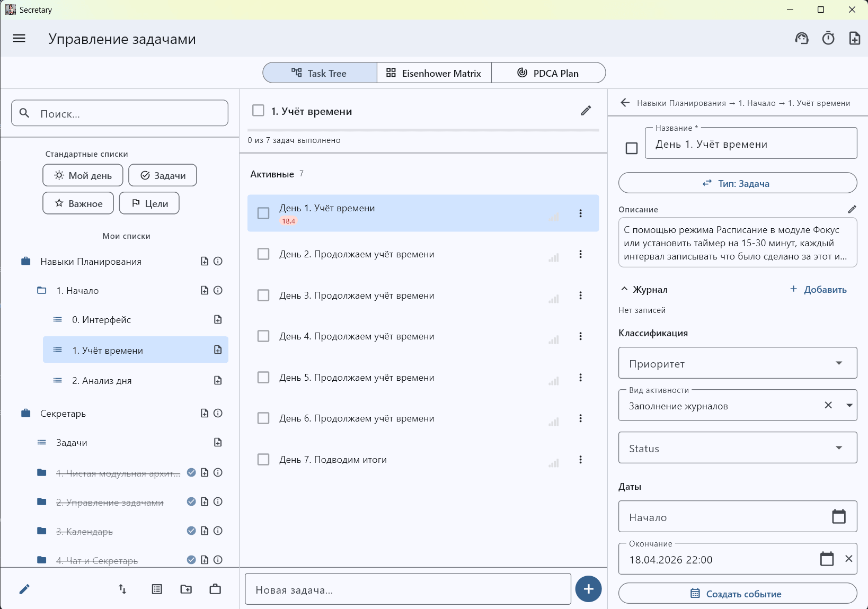
Task: Click the round plus add task button
Action: (x=588, y=589)
